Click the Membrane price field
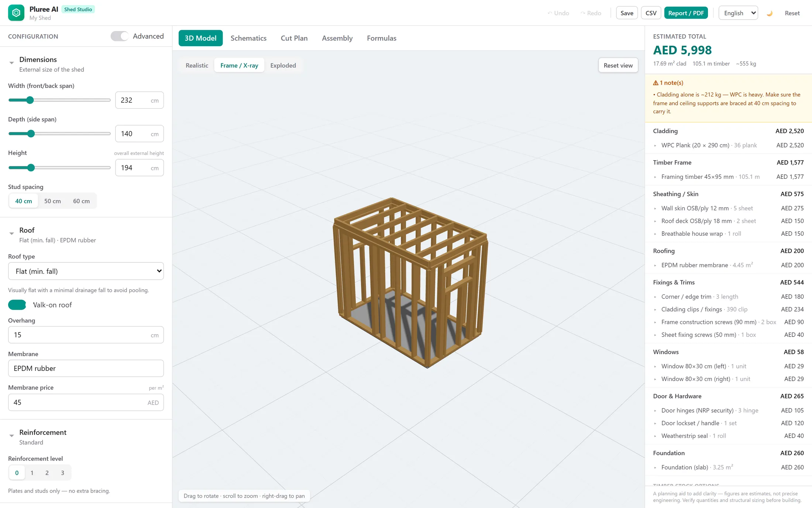Image resolution: width=812 pixels, height=508 pixels. tap(86, 402)
